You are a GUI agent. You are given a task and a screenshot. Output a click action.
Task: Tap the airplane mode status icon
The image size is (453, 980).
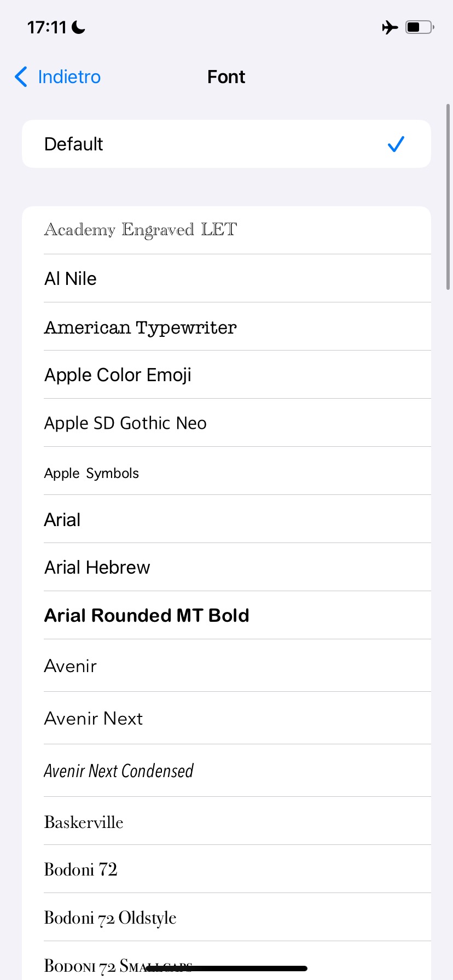(x=390, y=27)
